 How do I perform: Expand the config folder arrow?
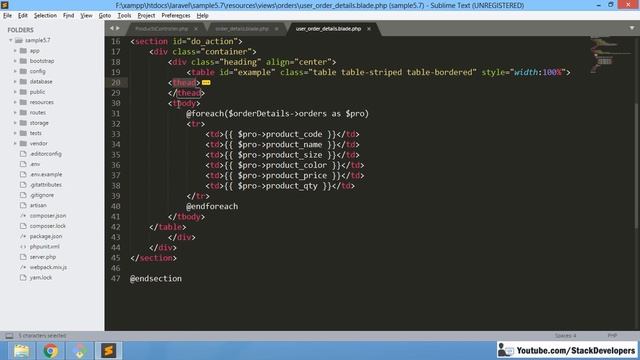point(15,71)
